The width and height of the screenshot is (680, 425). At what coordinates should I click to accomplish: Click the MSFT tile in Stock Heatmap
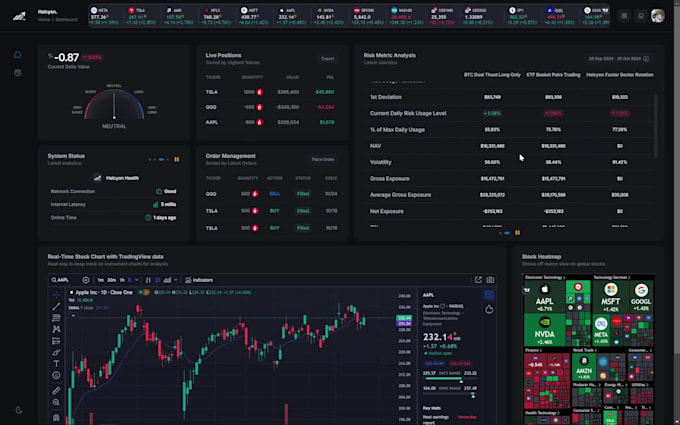tap(611, 297)
